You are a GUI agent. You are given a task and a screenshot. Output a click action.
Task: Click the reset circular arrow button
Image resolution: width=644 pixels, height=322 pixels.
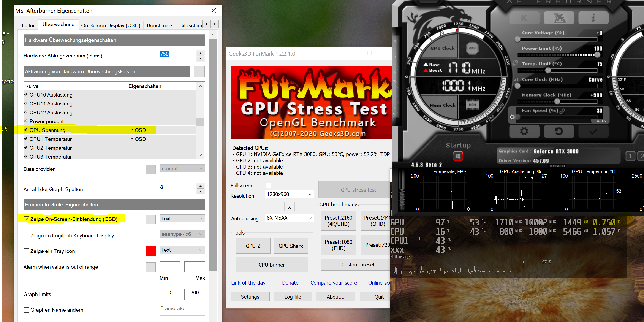point(559,131)
